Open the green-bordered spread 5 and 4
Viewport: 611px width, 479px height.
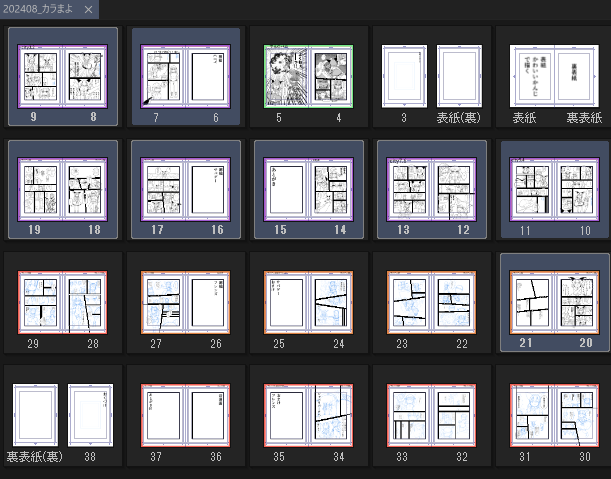309,76
